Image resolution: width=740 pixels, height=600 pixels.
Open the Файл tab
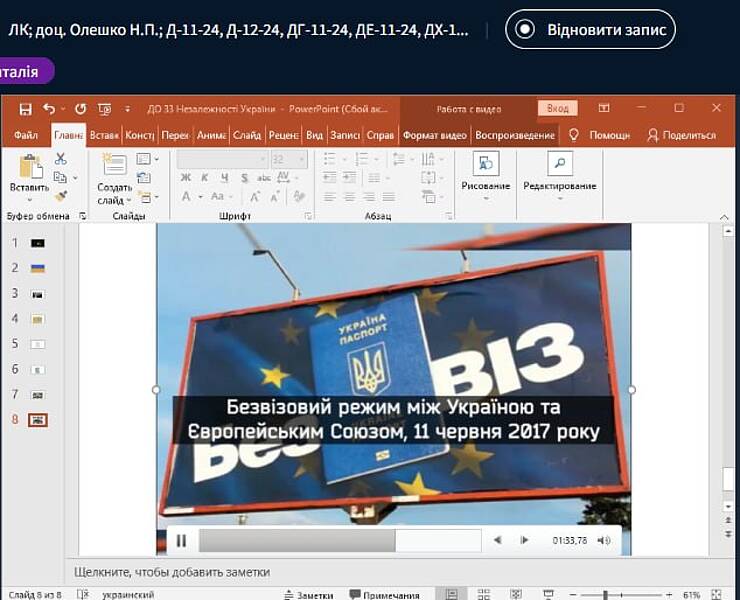[x=25, y=135]
